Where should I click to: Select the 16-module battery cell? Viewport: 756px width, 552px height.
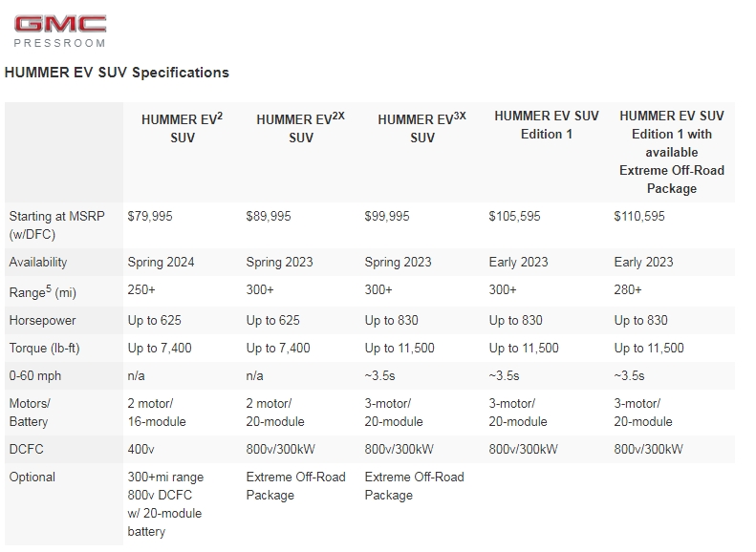coord(157,413)
